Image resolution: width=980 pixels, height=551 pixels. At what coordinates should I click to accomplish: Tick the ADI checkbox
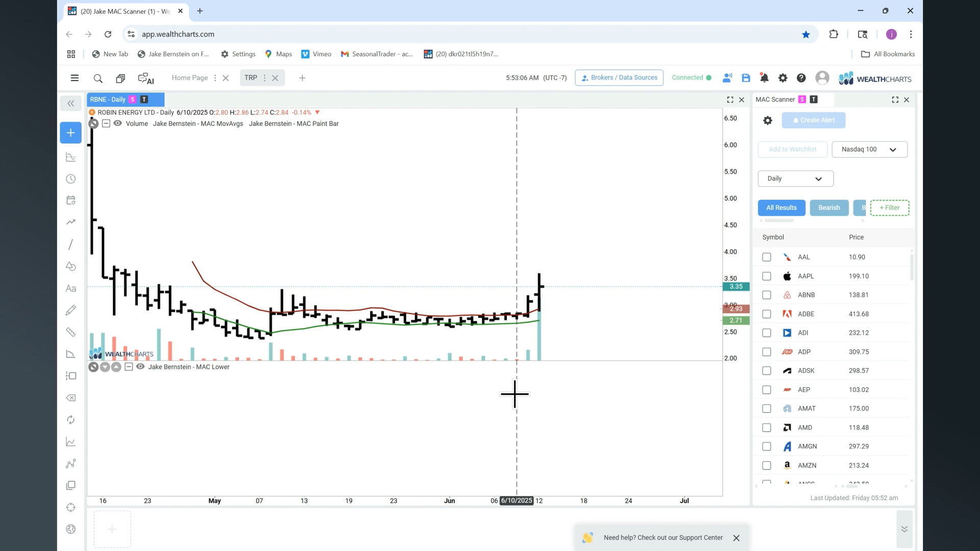point(767,333)
